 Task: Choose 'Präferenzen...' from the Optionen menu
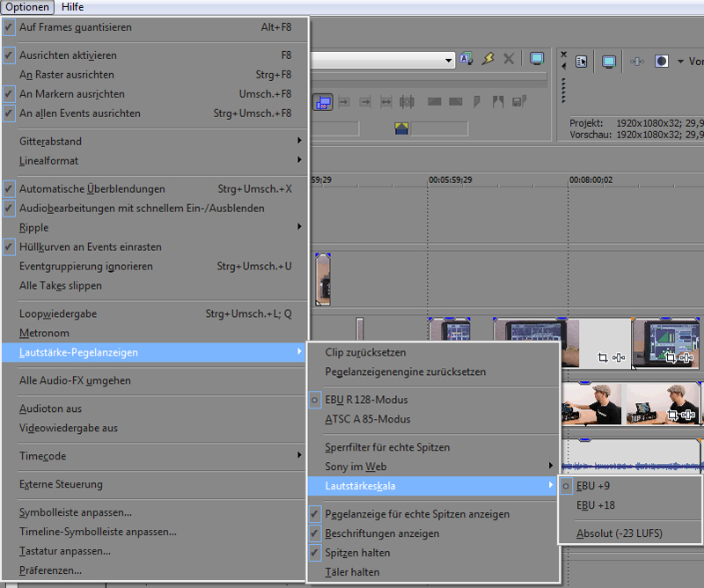click(x=51, y=570)
